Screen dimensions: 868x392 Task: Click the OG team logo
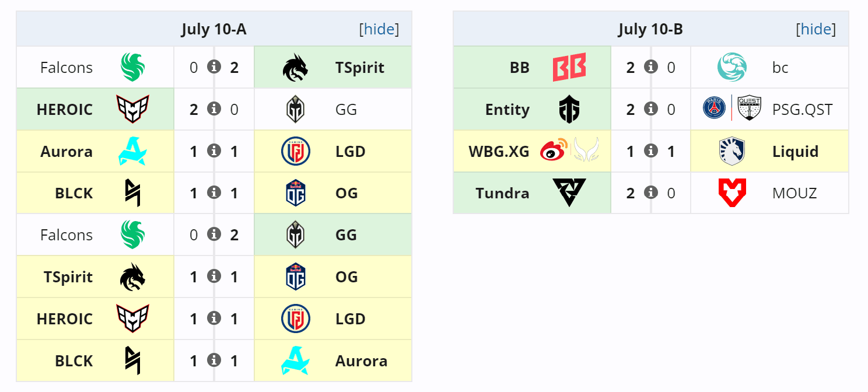point(295,192)
